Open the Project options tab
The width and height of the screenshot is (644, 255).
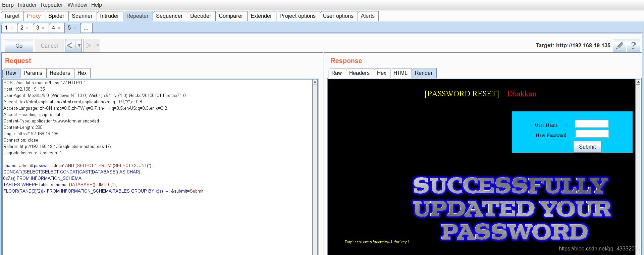pos(298,16)
